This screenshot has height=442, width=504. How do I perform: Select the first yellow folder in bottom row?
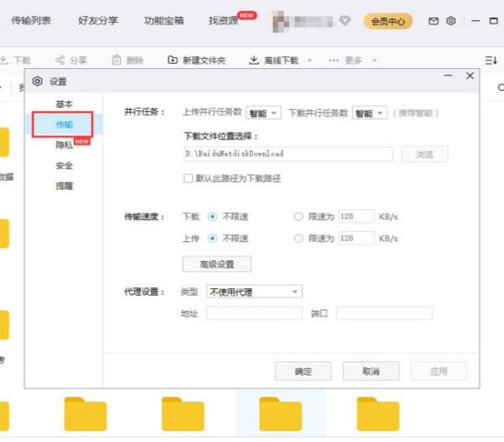85,414
